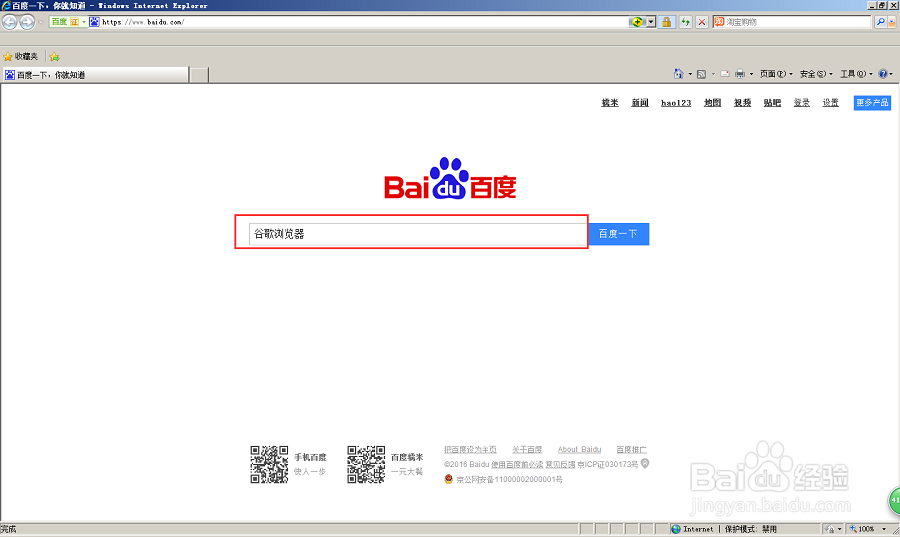This screenshot has width=900, height=537.
Task: Open the 收藏夹 favorites button
Action: tap(21, 56)
